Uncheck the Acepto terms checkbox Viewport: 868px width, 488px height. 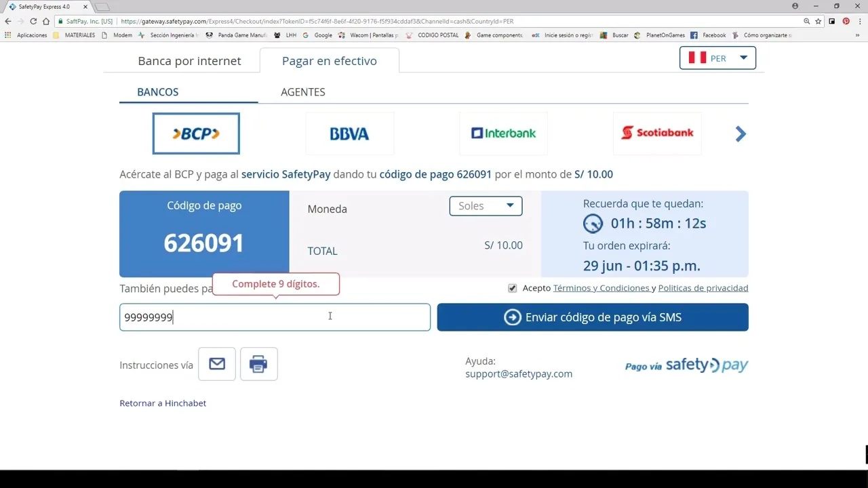pos(512,288)
